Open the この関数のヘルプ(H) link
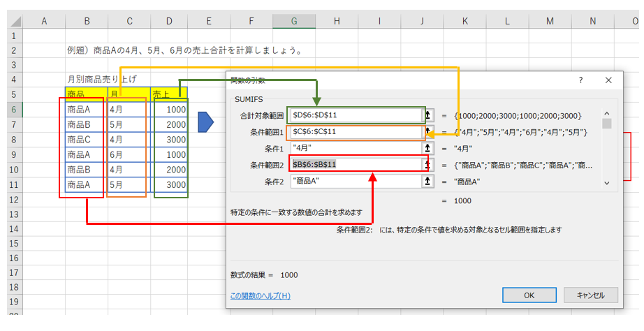Image resolution: width=644 pixels, height=331 pixels. [260, 296]
